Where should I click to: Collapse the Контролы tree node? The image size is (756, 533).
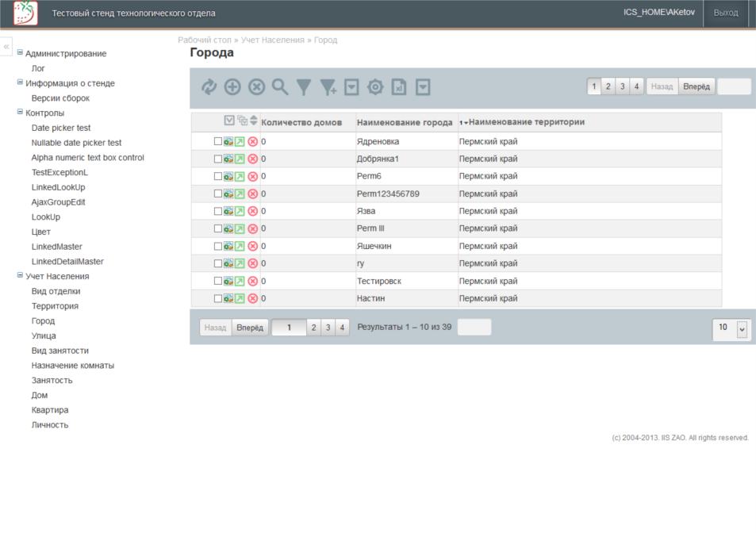20,112
